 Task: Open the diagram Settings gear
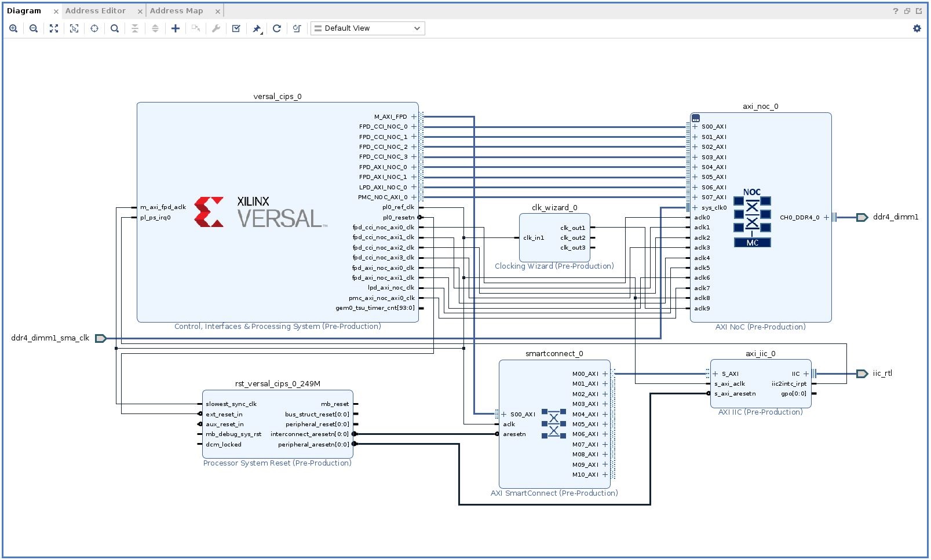coord(917,28)
